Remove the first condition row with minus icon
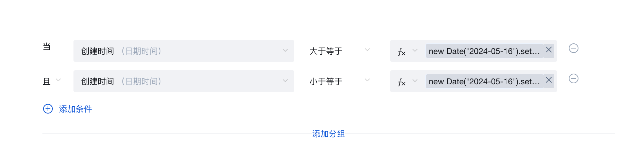644x149 pixels. tap(573, 49)
